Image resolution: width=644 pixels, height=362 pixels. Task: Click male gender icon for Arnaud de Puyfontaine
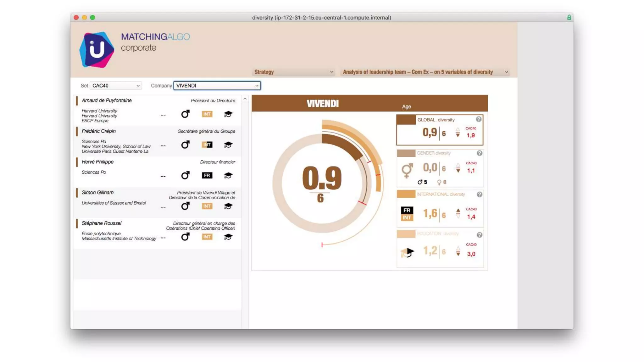(x=185, y=114)
